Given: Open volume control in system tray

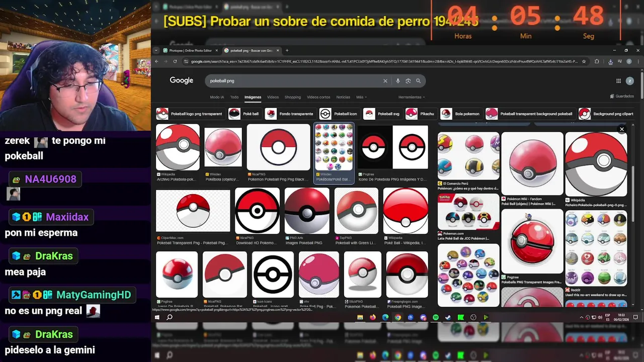Looking at the screenshot, I should pos(600,317).
